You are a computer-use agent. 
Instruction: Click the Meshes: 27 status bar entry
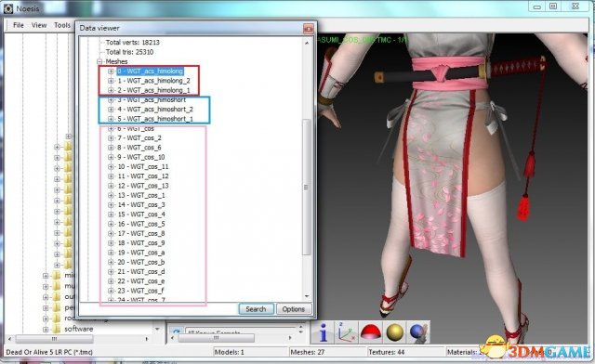point(308,352)
